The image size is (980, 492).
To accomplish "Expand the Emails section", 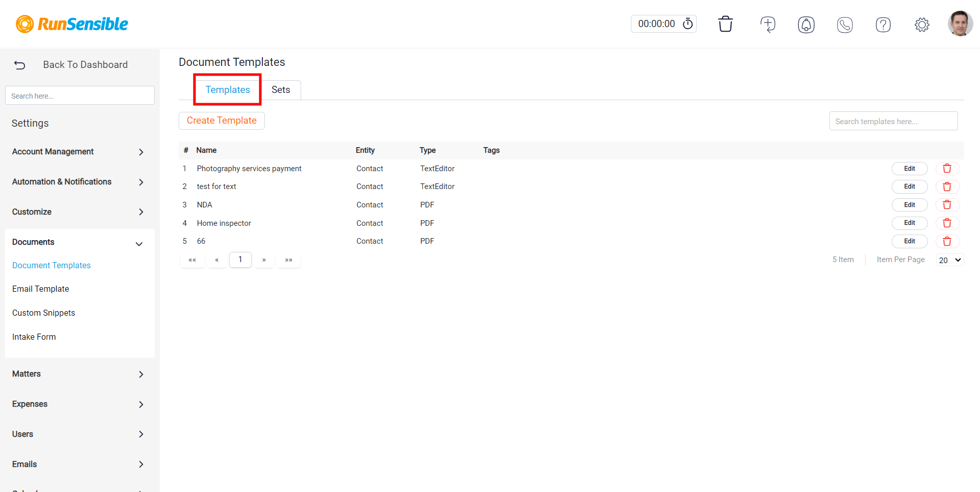I will [x=80, y=464].
